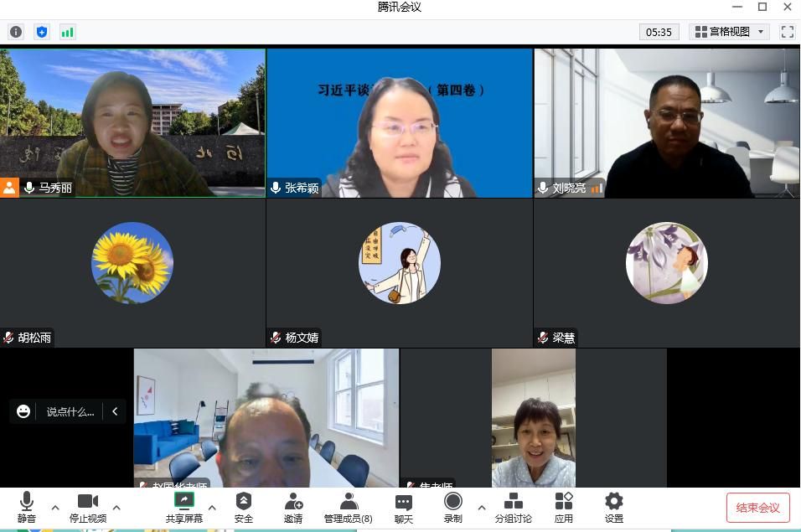Toggle 录制 recording button
This screenshot has width=801, height=532.
[453, 507]
